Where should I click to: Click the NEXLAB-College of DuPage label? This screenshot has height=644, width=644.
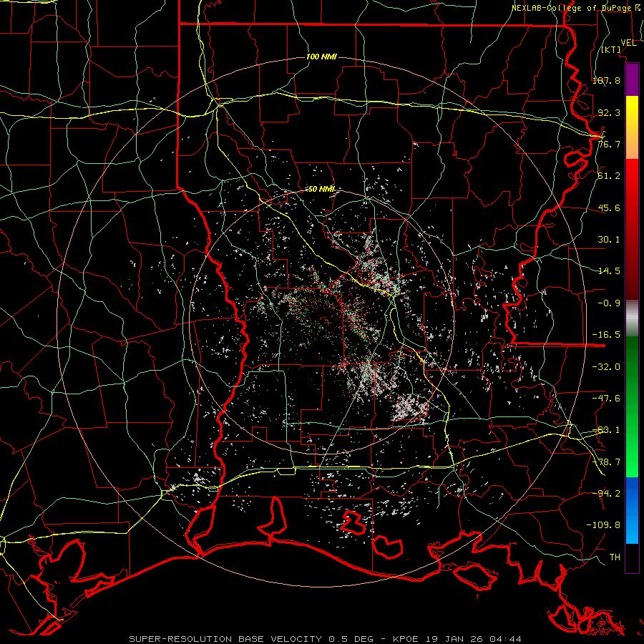coord(577,8)
